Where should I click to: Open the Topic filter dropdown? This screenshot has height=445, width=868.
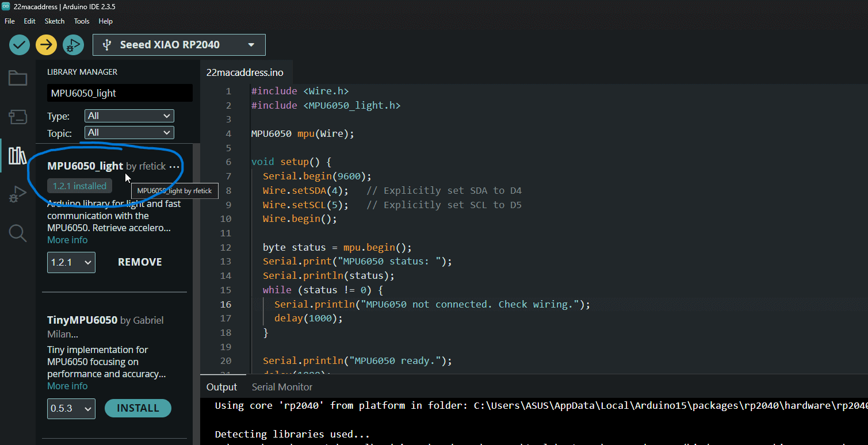click(x=129, y=133)
